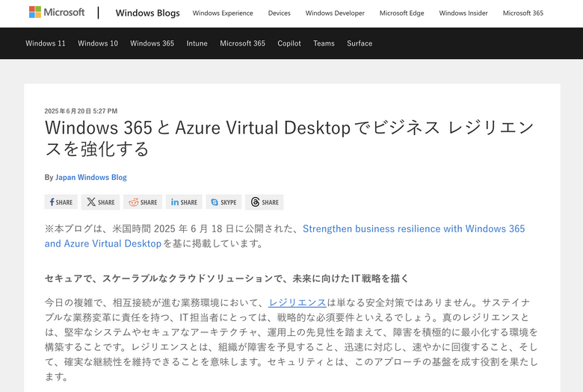Open Microsoft Edge menu item

click(402, 13)
